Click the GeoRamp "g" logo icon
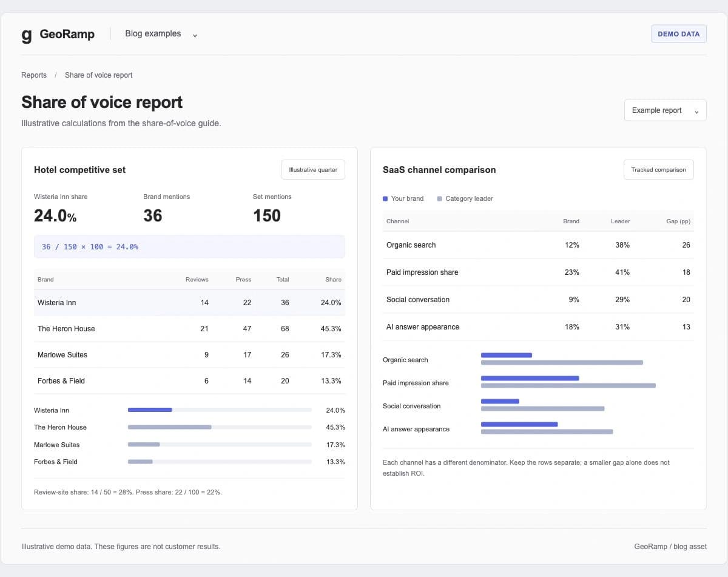Image resolution: width=728 pixels, height=577 pixels. coord(26,35)
